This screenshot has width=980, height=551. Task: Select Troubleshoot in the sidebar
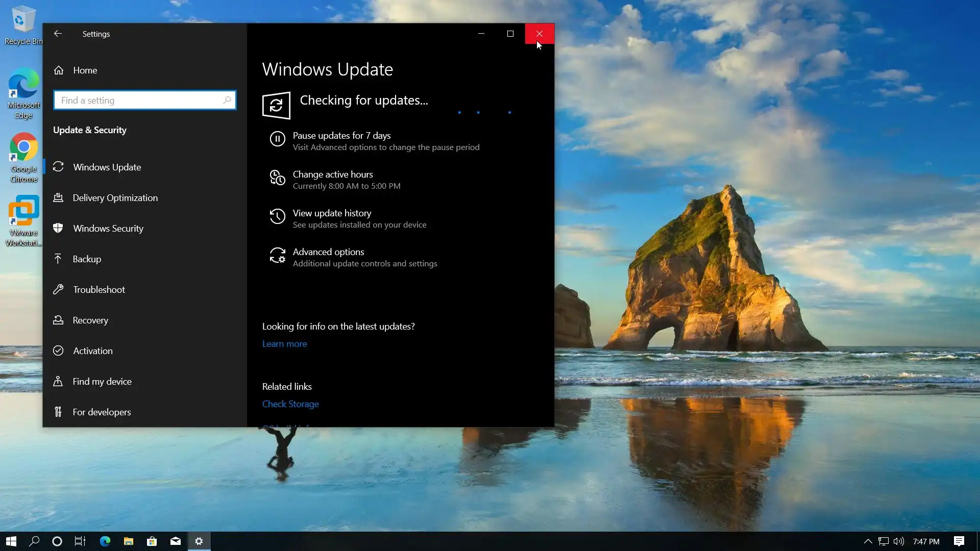[x=99, y=290]
